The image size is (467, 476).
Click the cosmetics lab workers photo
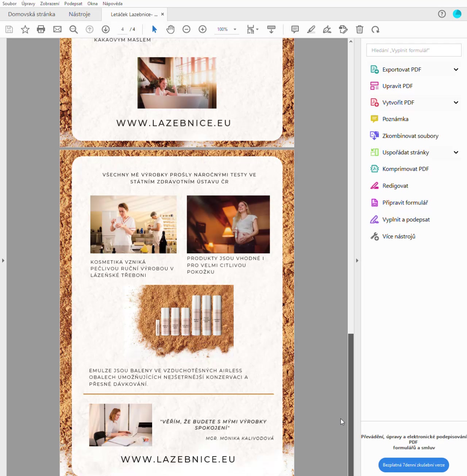click(x=134, y=224)
